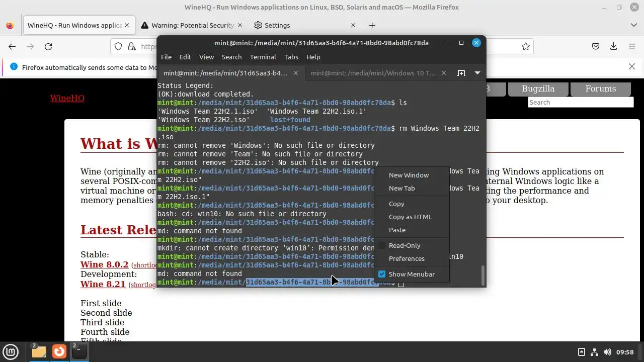Click the volume tray icon

coord(607,352)
